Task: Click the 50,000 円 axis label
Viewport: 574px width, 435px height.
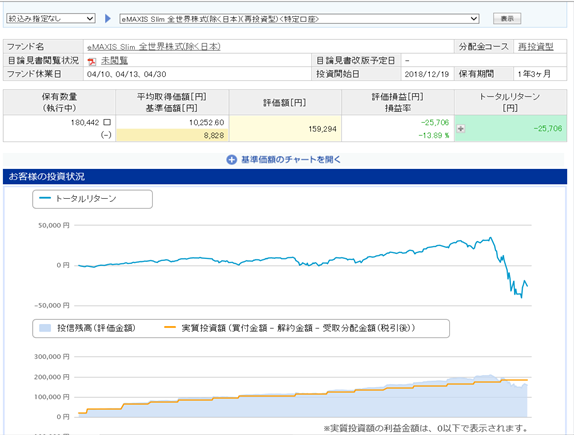Action: coord(54,226)
